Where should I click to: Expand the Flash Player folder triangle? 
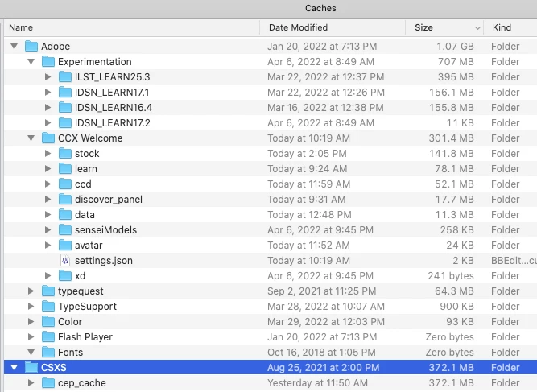(x=31, y=337)
